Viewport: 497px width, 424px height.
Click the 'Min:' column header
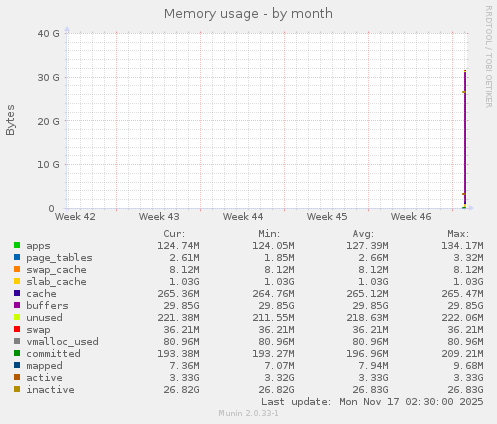[269, 234]
